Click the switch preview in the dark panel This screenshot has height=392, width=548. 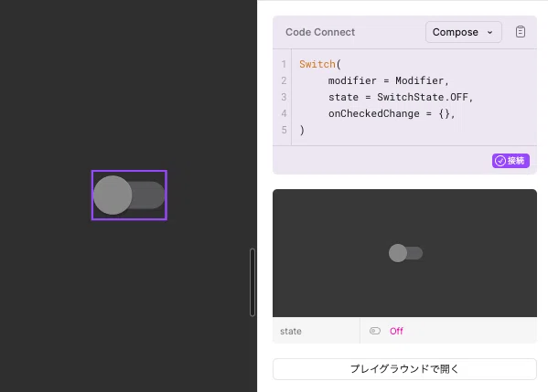tap(405, 253)
